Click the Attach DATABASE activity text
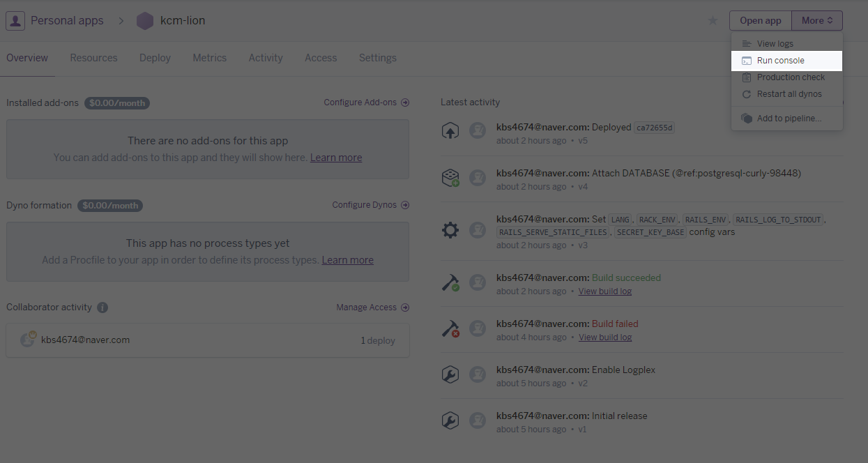 (696, 173)
